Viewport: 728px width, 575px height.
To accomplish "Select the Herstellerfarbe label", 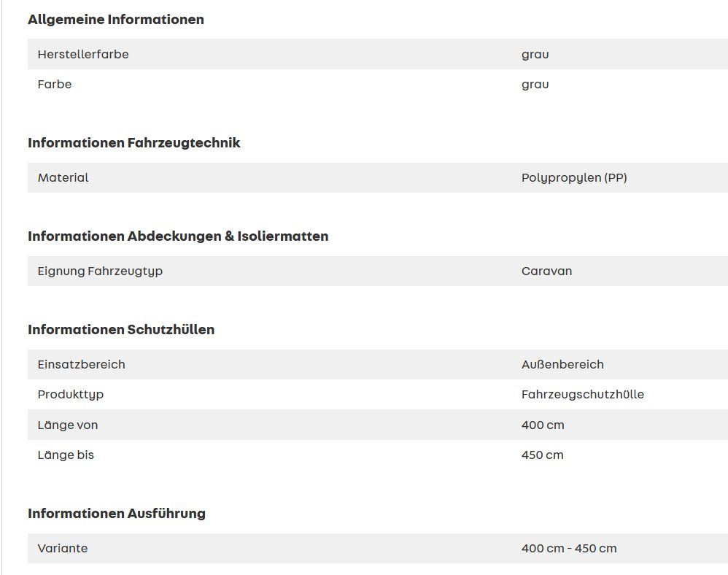I will click(x=83, y=55).
